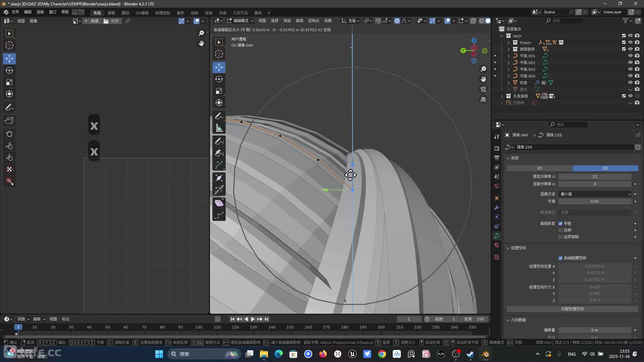
Task: Hide 平面.001 with its eye icon
Action: [630, 56]
